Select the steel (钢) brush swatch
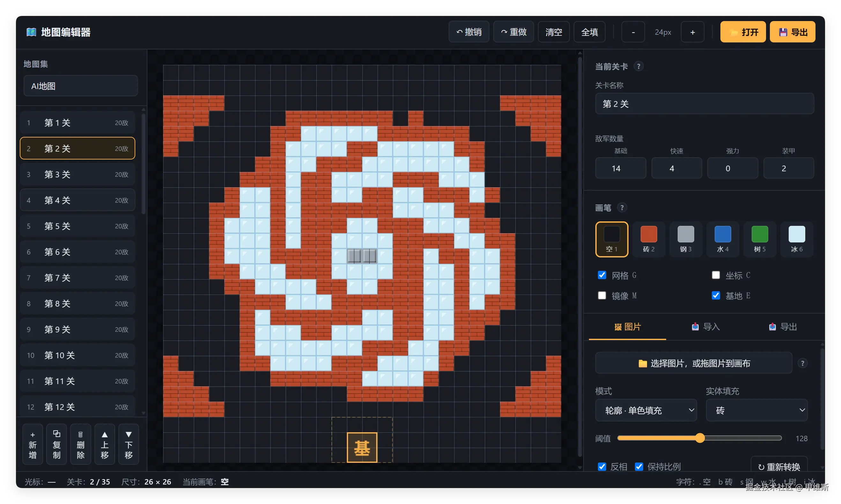This screenshot has width=841, height=504. coord(686,239)
